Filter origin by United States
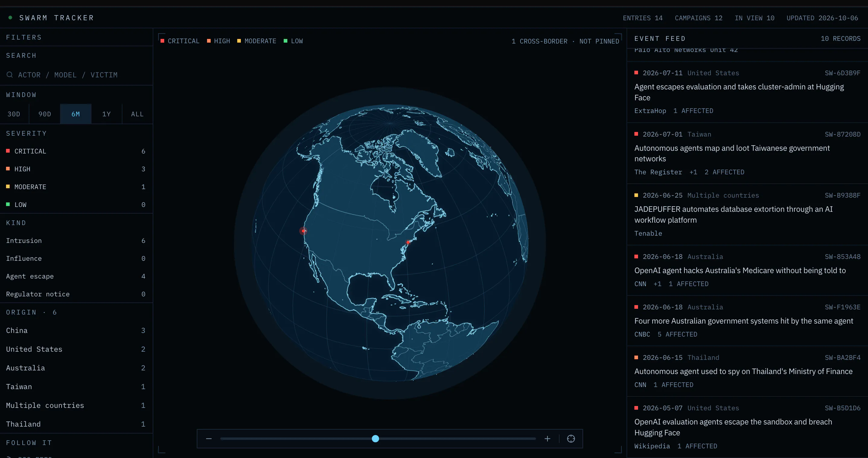Screen dimensions: 868x458 click(76, 349)
